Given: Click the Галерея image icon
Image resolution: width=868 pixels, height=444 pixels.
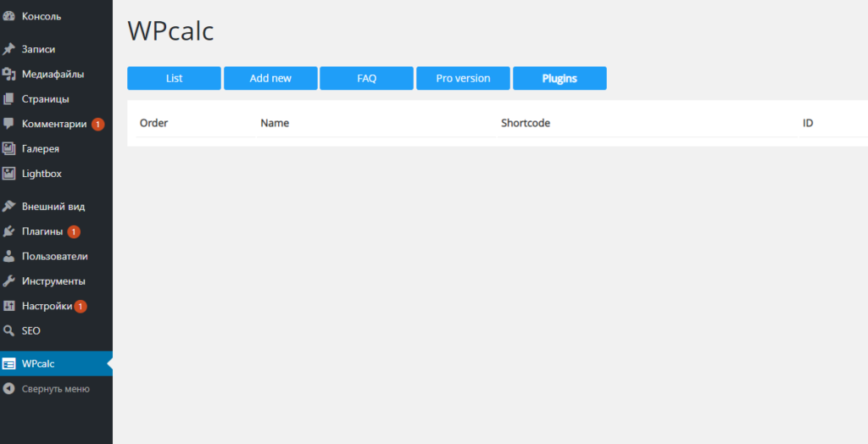Looking at the screenshot, I should pos(8,148).
